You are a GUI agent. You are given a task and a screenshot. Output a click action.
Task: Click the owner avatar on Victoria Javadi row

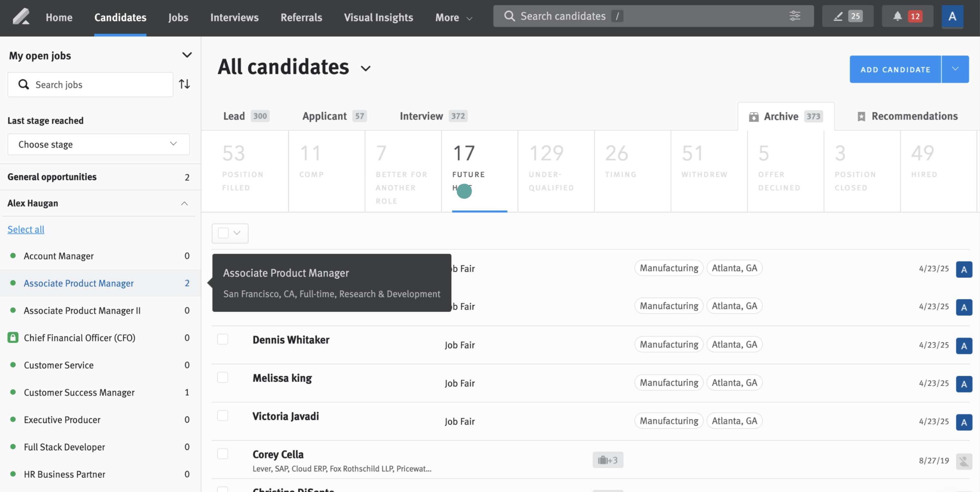click(964, 422)
